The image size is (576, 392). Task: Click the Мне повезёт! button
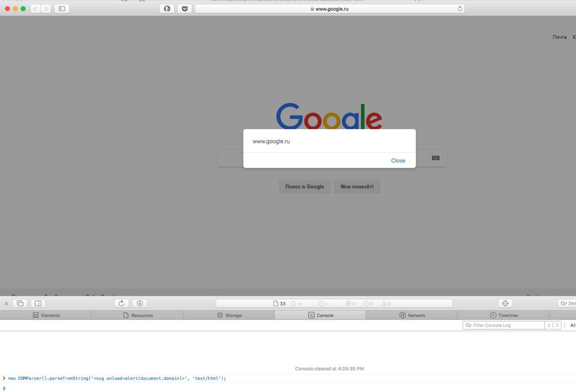pyautogui.click(x=357, y=186)
